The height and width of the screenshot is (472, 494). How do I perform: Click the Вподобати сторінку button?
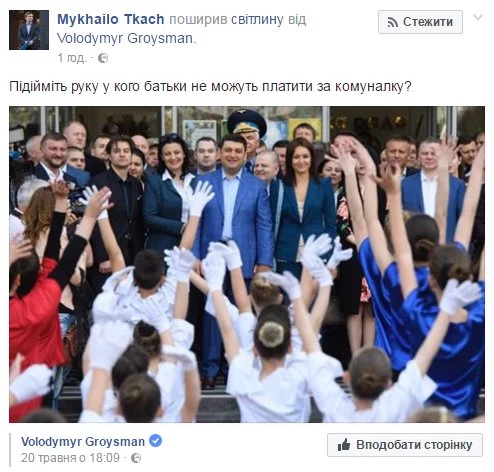coord(405,445)
